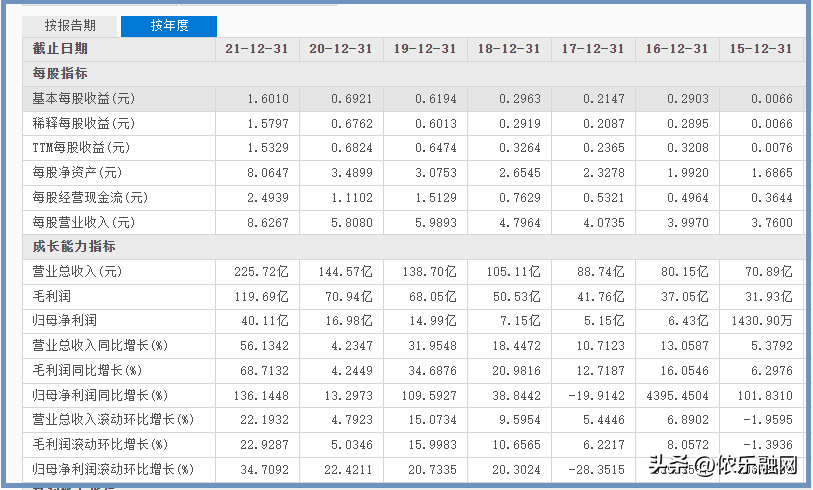
Task: Click the 营业总收入(元) row label
Action: point(78,272)
